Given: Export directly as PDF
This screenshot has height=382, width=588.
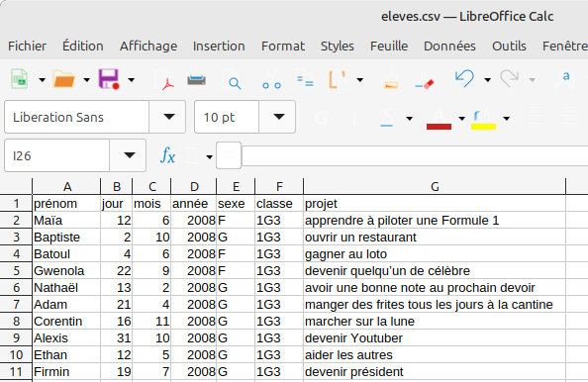Looking at the screenshot, I should [167, 80].
